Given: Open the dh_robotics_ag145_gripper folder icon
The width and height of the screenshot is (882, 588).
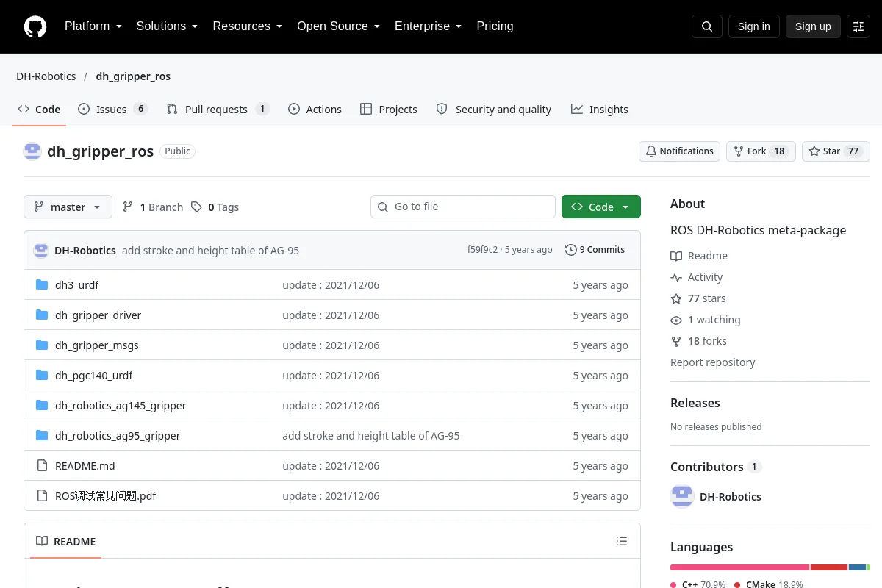Looking at the screenshot, I should coord(42,406).
